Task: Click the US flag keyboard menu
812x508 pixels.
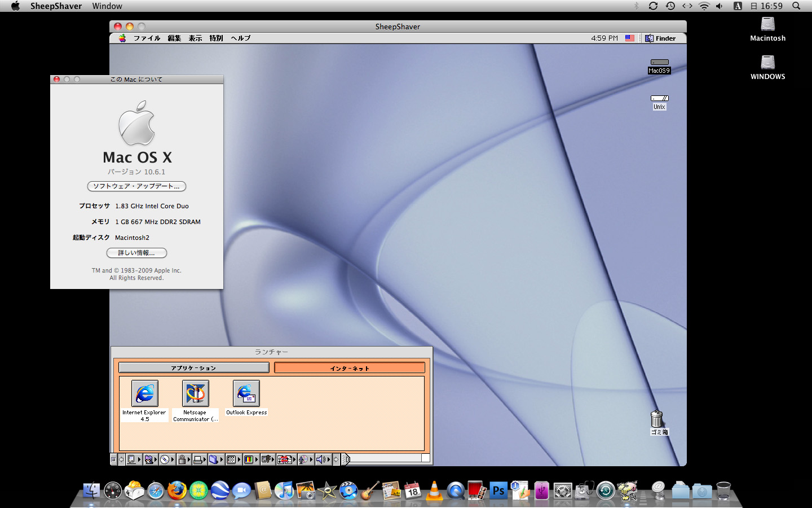Action: [630, 38]
